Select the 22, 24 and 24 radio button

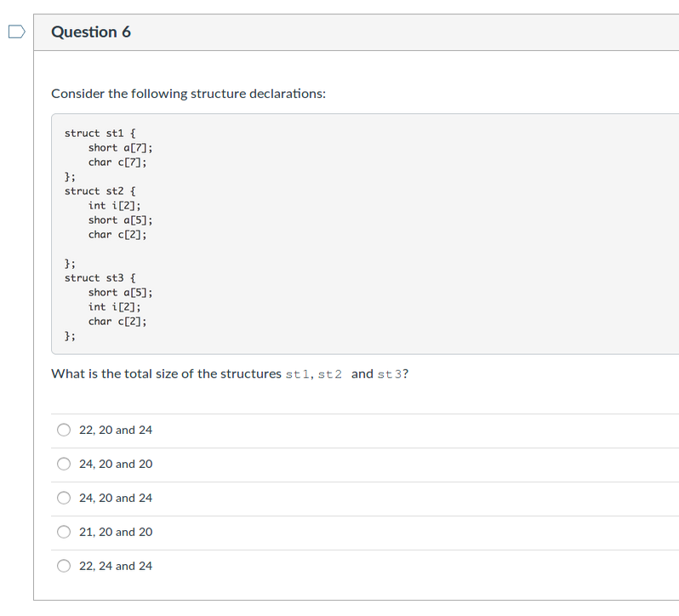(64, 566)
